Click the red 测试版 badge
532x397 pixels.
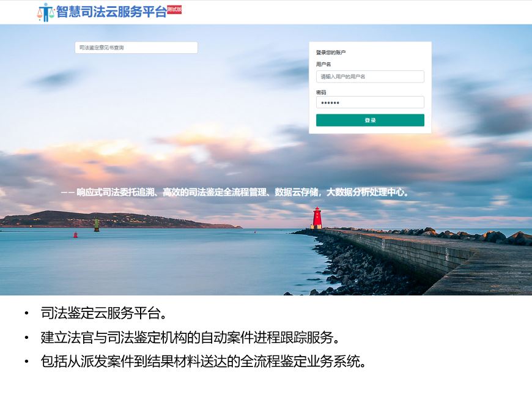click(x=174, y=10)
